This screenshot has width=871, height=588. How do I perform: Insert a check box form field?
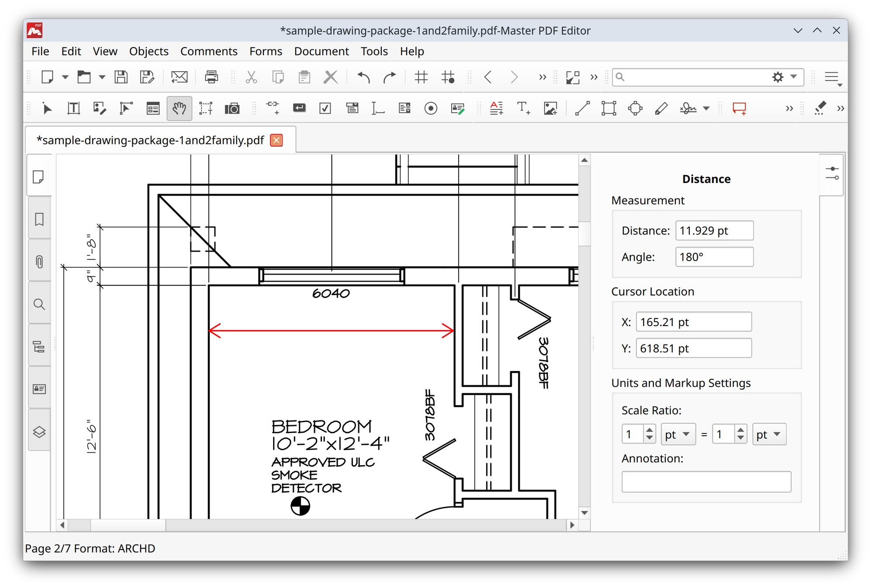pyautogui.click(x=325, y=108)
